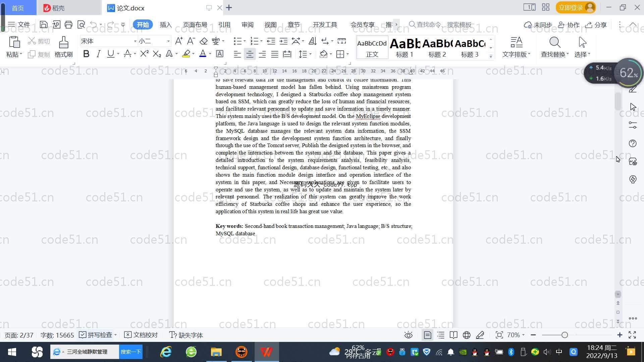Open the 插入 ribbon tab
644x362 pixels.
click(x=166, y=25)
